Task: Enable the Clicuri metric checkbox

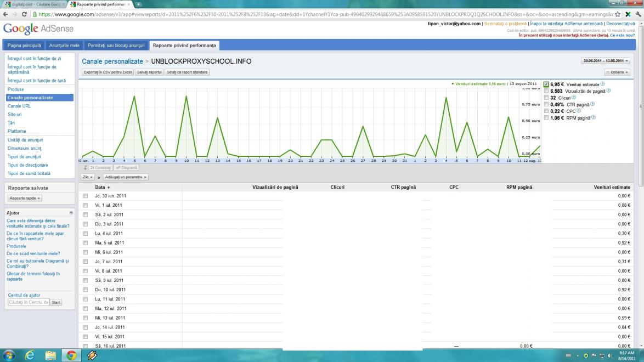Action: [546, 98]
